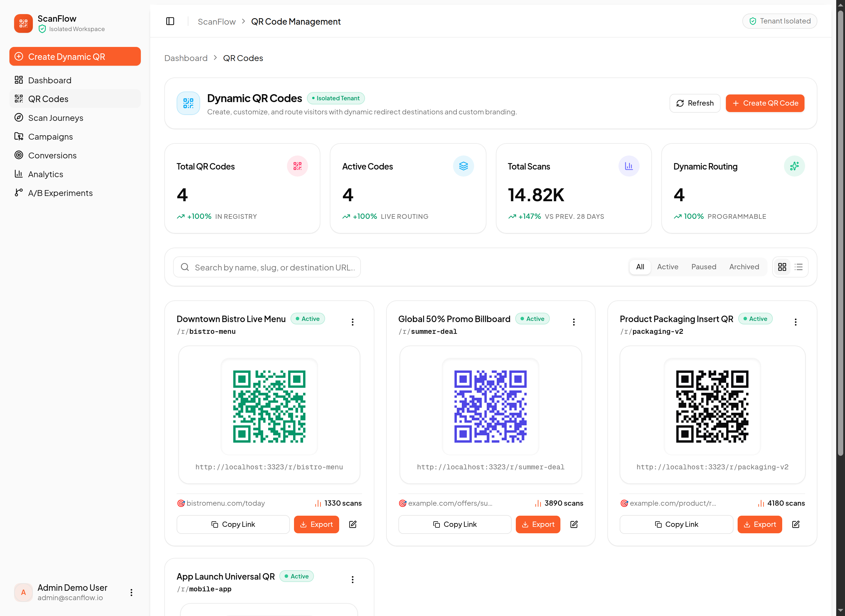Select the Paused filter tab
Image resolution: width=845 pixels, height=616 pixels.
[x=704, y=267]
